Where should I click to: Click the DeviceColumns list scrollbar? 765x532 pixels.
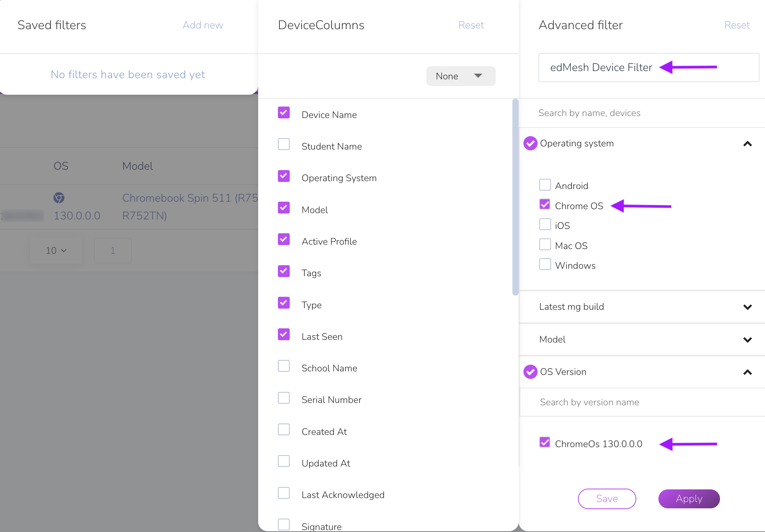pos(515,197)
